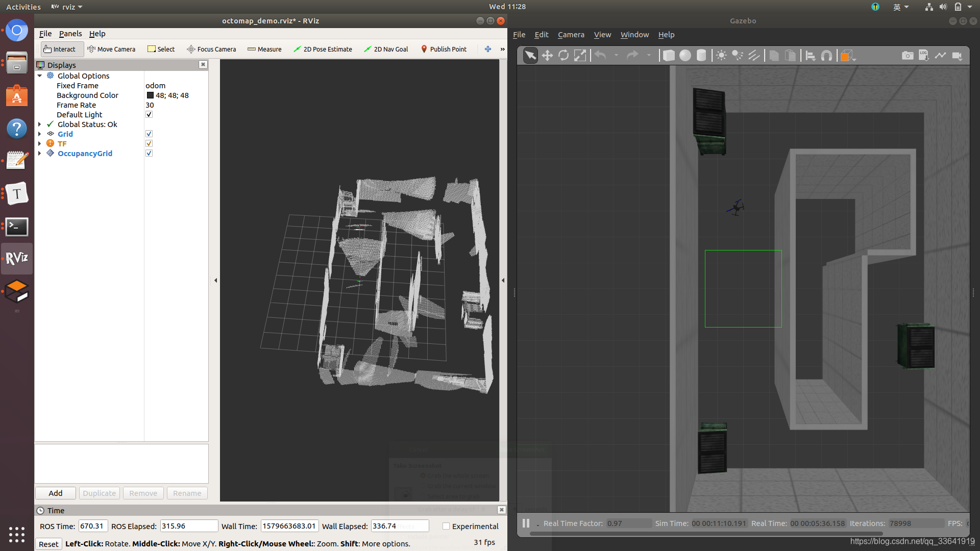Toggle the TF display checkbox
This screenshot has height=551, width=980.
pos(149,144)
